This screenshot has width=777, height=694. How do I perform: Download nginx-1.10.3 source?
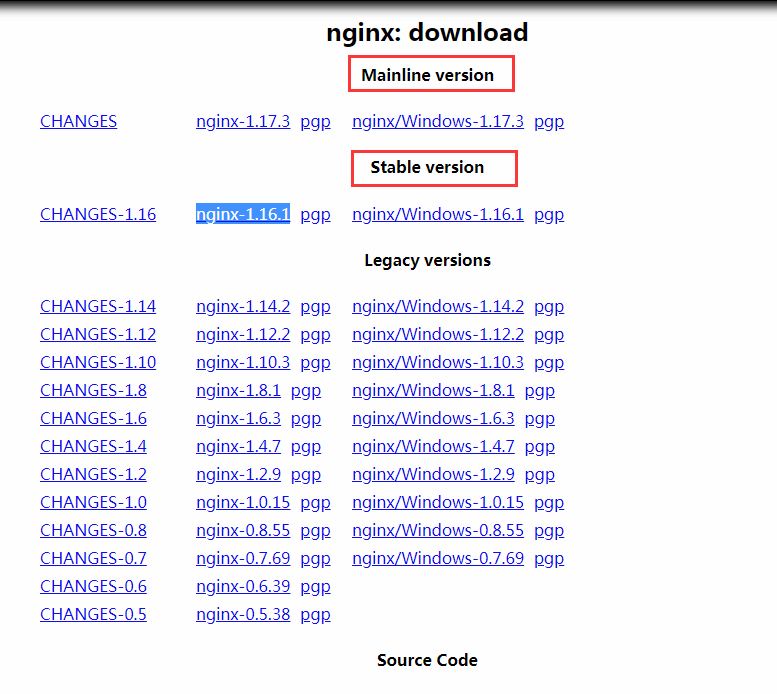(x=243, y=363)
